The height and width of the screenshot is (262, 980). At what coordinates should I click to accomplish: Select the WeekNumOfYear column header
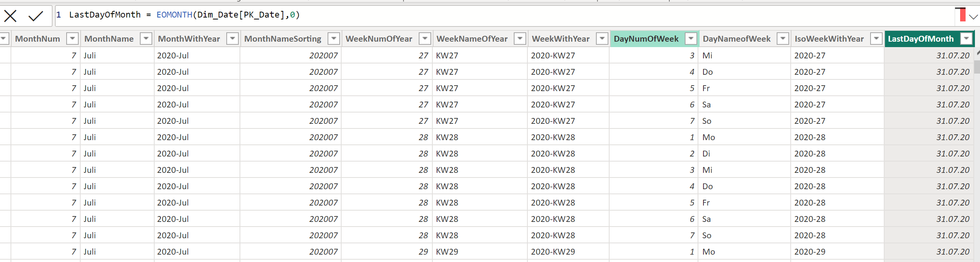379,39
